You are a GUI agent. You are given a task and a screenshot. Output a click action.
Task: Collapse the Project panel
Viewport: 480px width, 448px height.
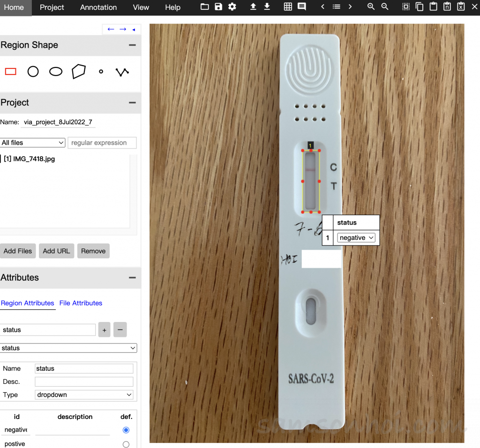tap(132, 103)
